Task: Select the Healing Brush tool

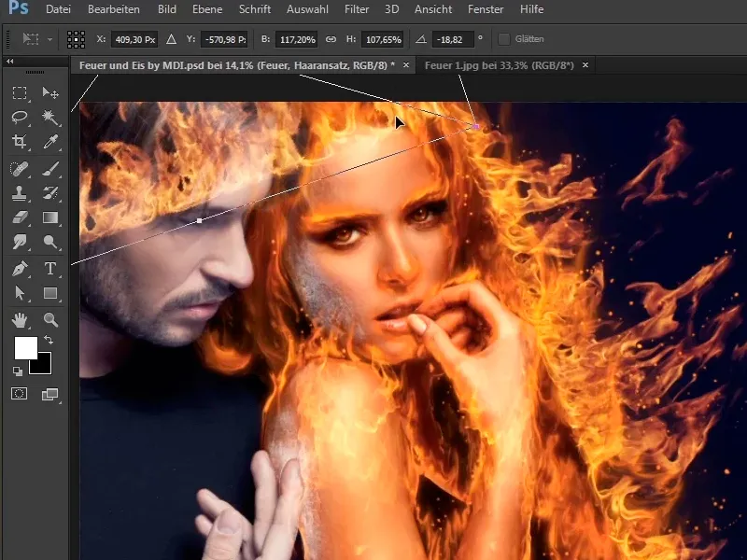Action: [x=20, y=169]
